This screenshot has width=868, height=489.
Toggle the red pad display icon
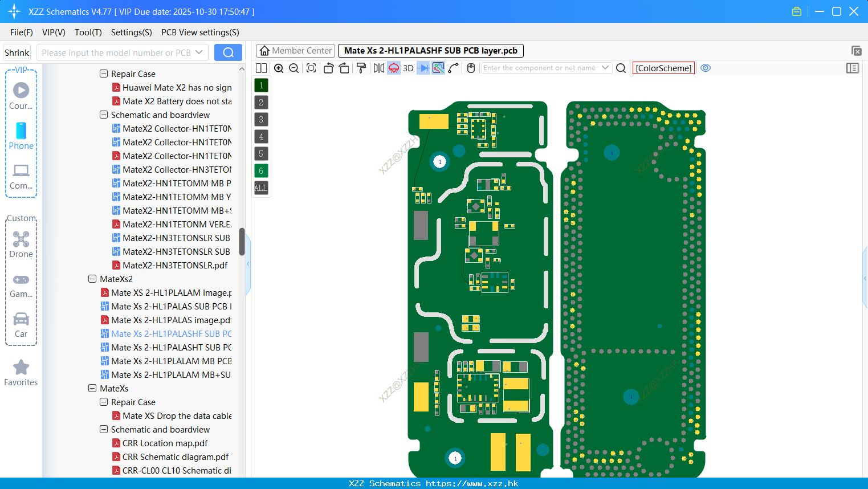[x=394, y=68]
